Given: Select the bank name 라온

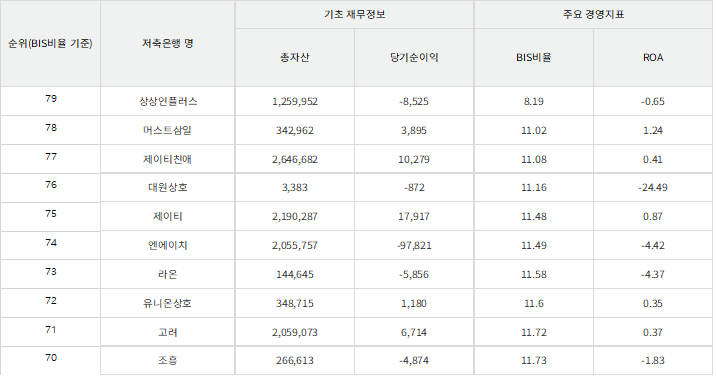Looking at the screenshot, I should pyautogui.click(x=168, y=274).
